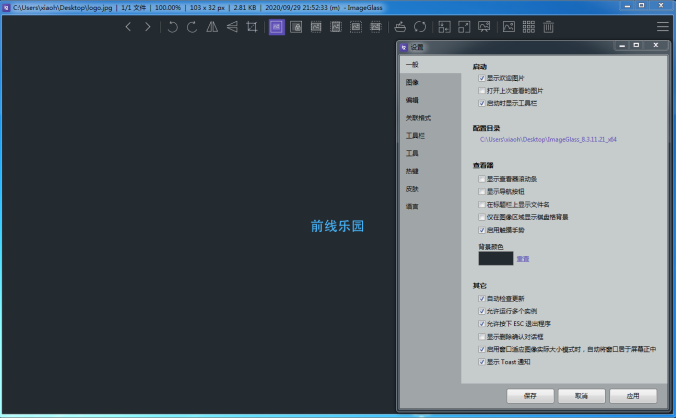
Task: Click the 保存 button
Action: (x=530, y=396)
